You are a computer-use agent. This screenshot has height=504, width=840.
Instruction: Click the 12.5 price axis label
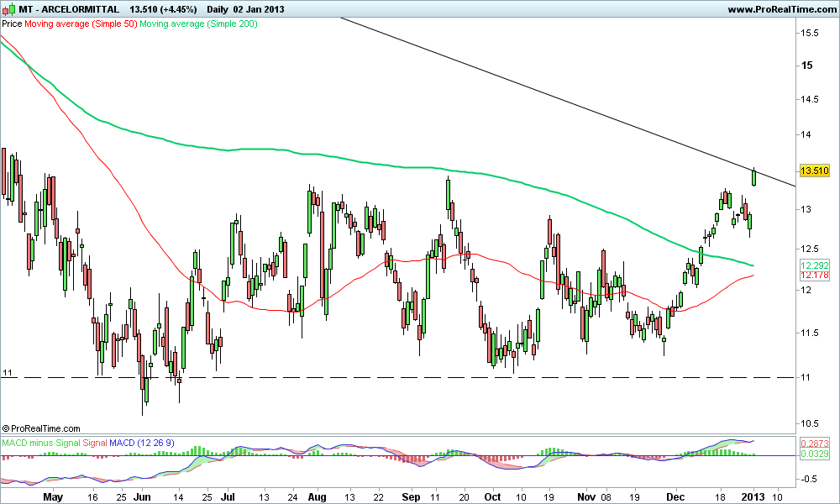point(809,249)
